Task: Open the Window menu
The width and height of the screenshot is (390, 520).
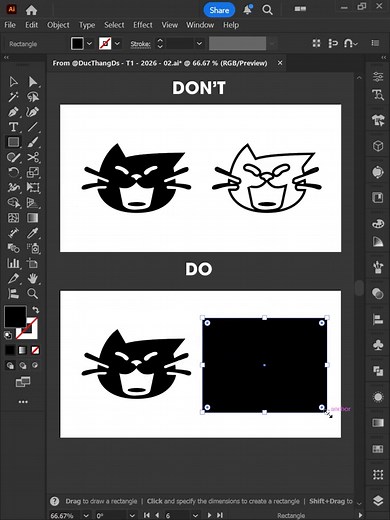Action: (200, 25)
